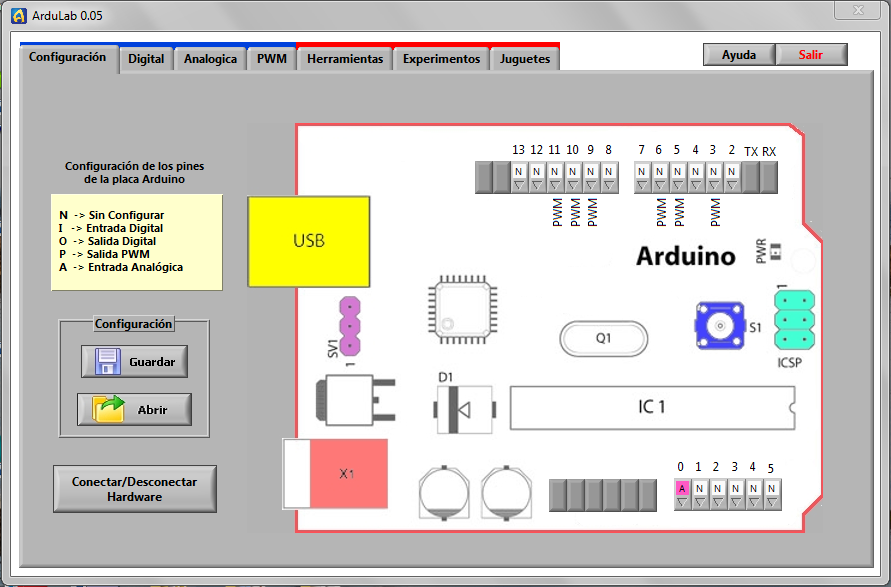Open the Herramientas tab
The image size is (891, 587).
click(x=344, y=59)
